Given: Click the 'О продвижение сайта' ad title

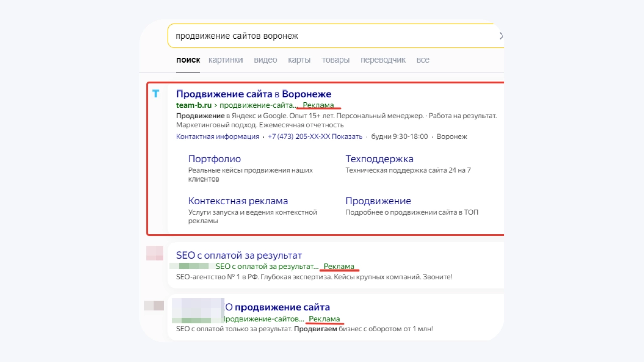Looking at the screenshot, I should [x=277, y=307].
